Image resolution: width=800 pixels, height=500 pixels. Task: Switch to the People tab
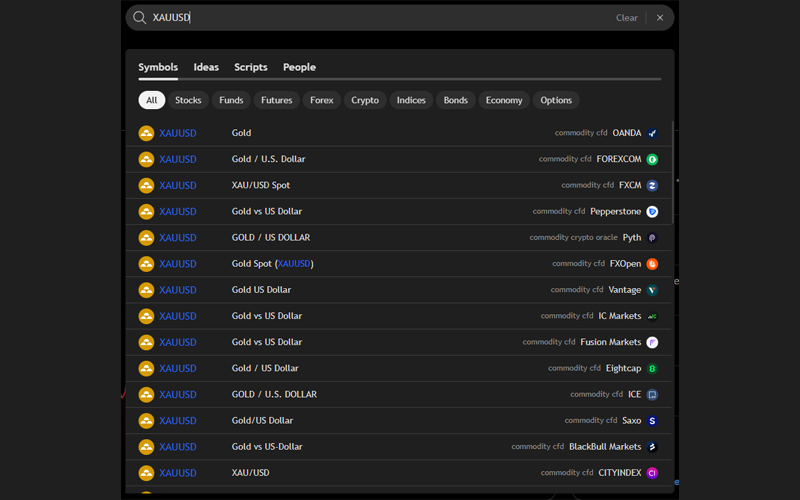click(x=299, y=67)
